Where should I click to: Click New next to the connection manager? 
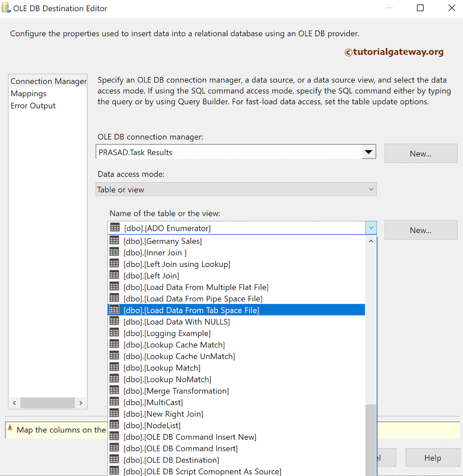point(420,153)
